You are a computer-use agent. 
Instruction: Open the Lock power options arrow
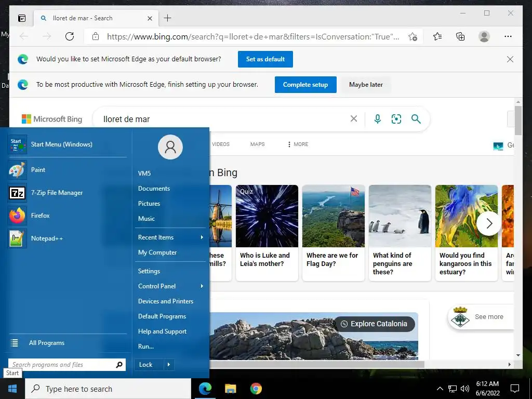[x=169, y=365]
